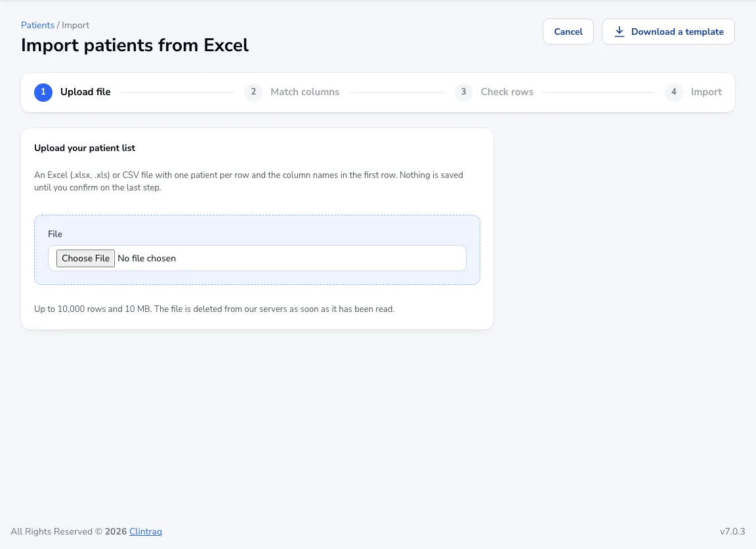Image resolution: width=756 pixels, height=549 pixels.
Task: Select step 3 number circle
Action: coord(463,92)
